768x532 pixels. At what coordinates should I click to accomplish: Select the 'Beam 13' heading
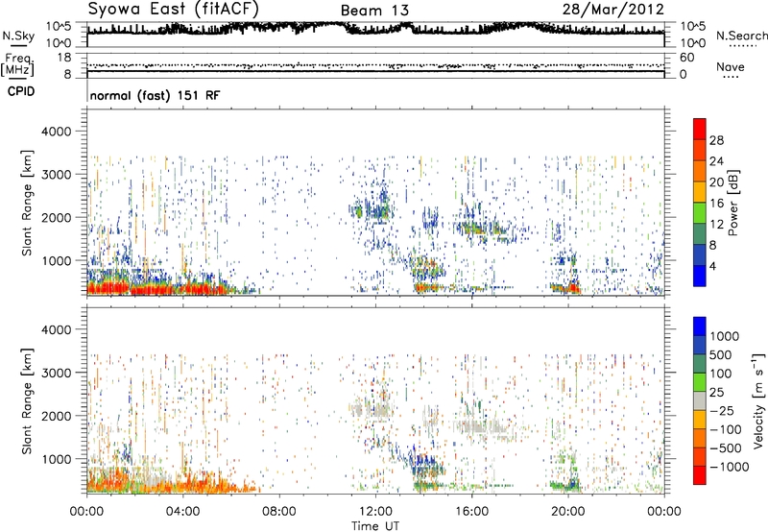click(x=374, y=11)
